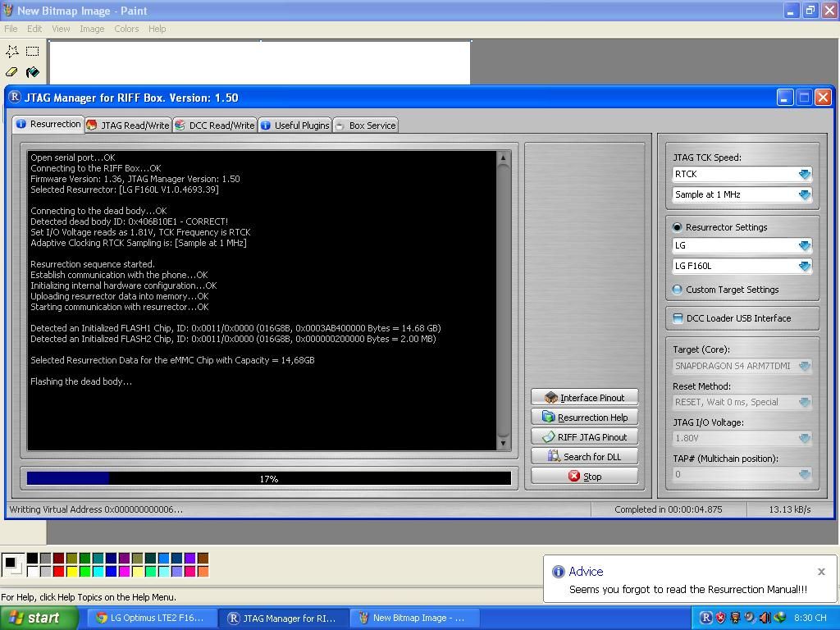Switch to JTAG Manager taskbar item
Viewport: 840px width, 630px height.
pos(284,619)
